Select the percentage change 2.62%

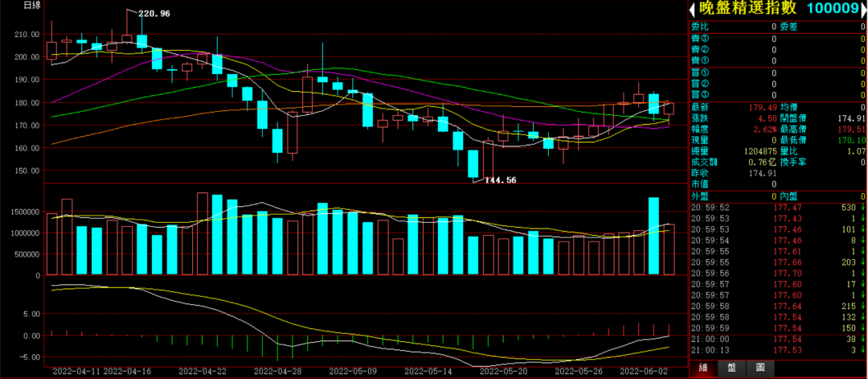point(764,129)
